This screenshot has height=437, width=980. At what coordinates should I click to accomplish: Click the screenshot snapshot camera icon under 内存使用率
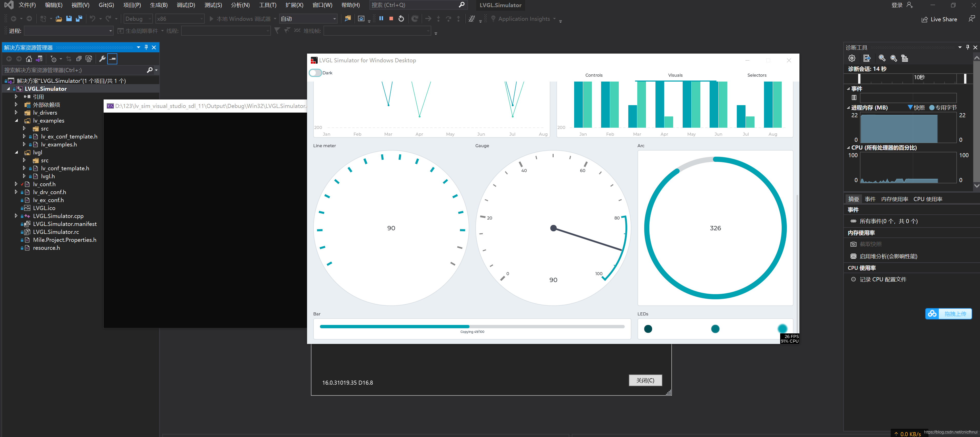pos(853,244)
